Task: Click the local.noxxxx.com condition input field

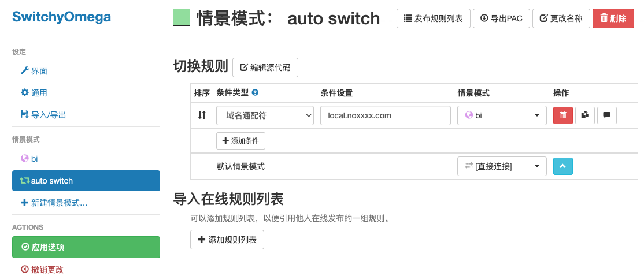Action: (386, 115)
